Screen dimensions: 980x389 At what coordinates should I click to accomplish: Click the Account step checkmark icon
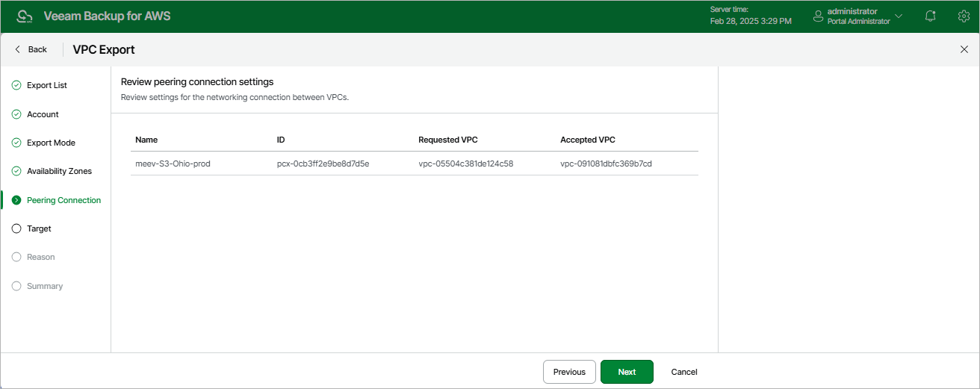click(16, 114)
